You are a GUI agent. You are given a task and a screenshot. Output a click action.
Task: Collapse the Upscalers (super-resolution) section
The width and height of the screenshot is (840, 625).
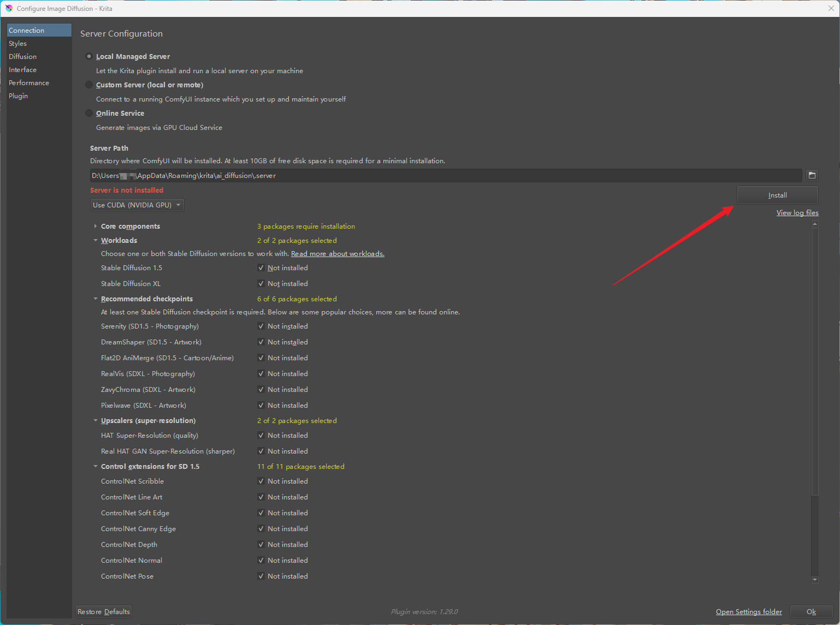coord(96,420)
